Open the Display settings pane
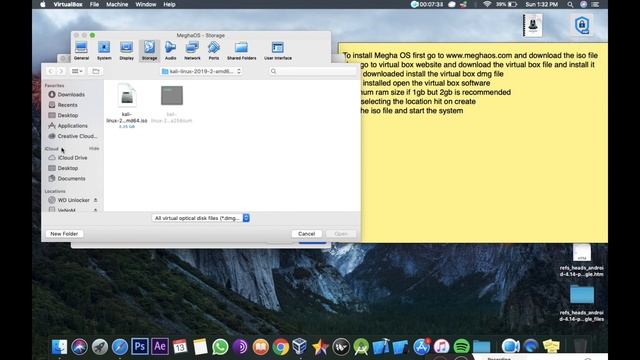Screen dimensions: 640x360 pos(127,51)
